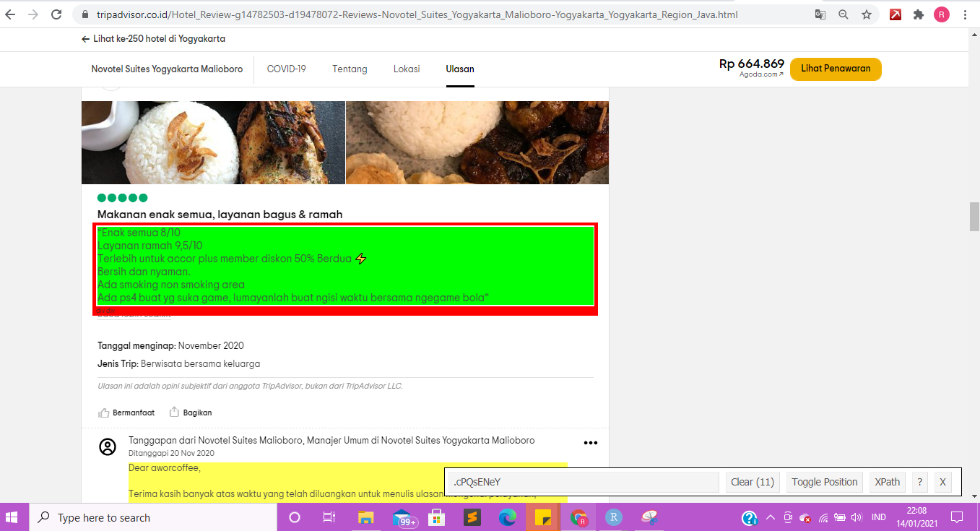Switch the selector tool to XPath mode
980x531 pixels.
(886, 481)
